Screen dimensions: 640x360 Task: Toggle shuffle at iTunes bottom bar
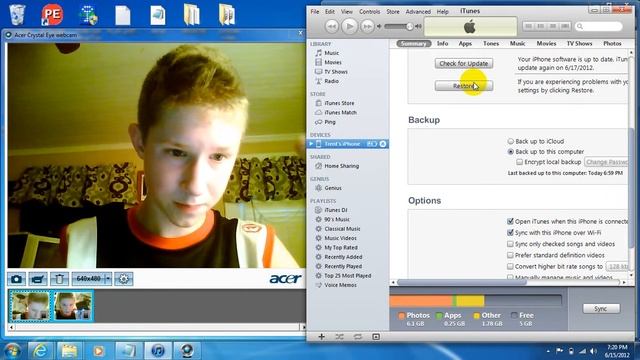click(x=339, y=337)
